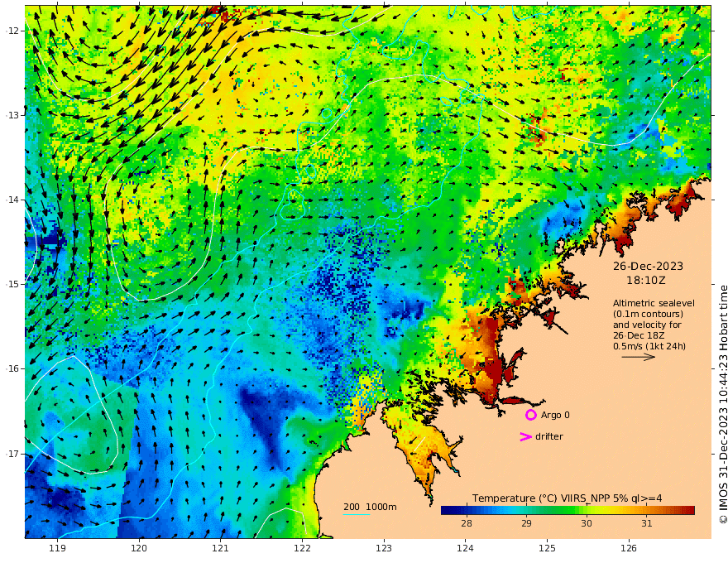Click the 30 label on temperature scale
728x563 pixels.
point(587,523)
